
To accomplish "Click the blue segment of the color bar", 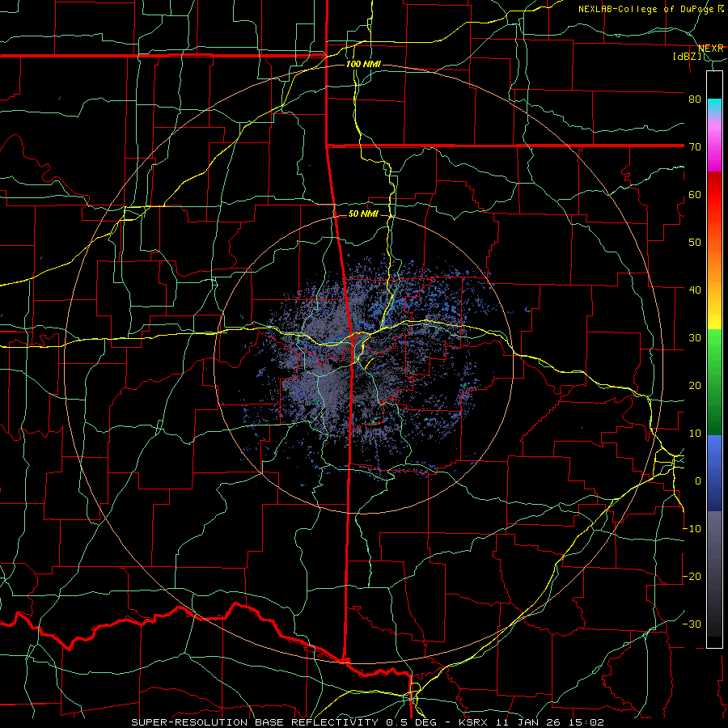I will (714, 473).
